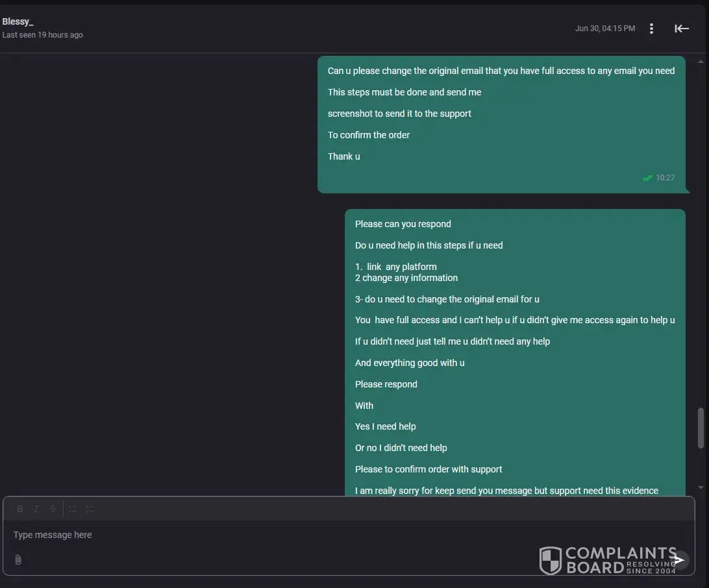Click the Complaints Board shield logo
Image resolution: width=709 pixels, height=588 pixels.
point(551,560)
